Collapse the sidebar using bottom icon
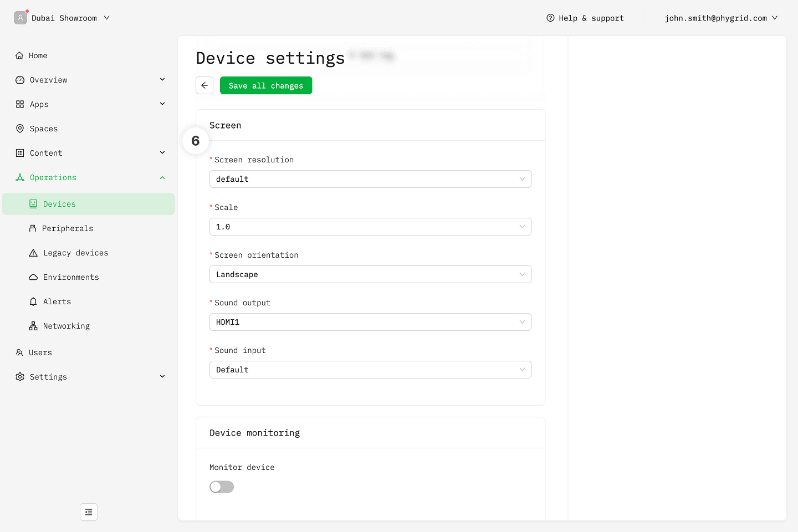Viewport: 798px width, 532px height. [89, 512]
